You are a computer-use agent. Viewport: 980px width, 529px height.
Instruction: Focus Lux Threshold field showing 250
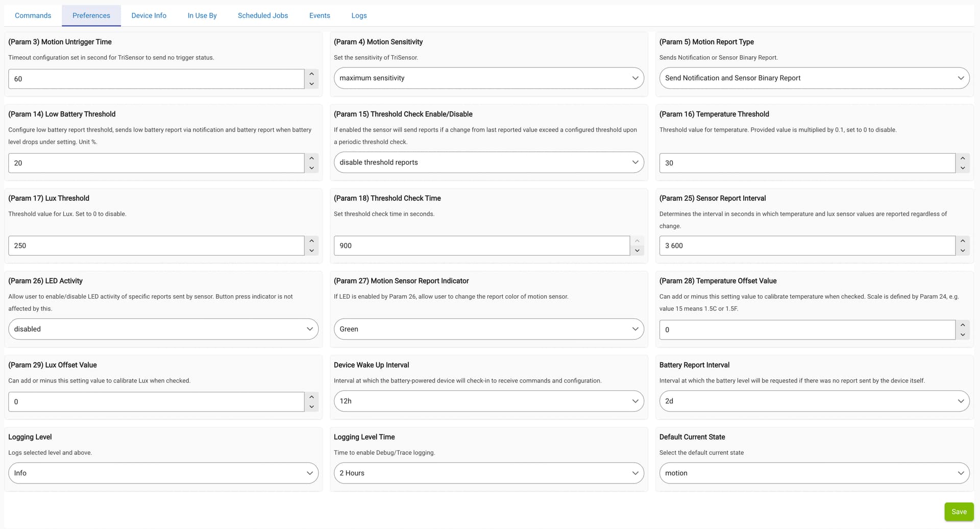156,246
